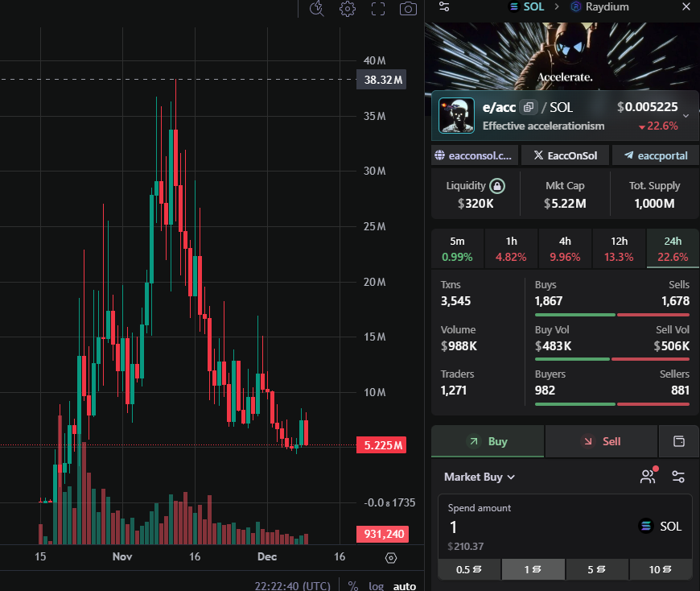Click the Dec label on the time axis

267,556
